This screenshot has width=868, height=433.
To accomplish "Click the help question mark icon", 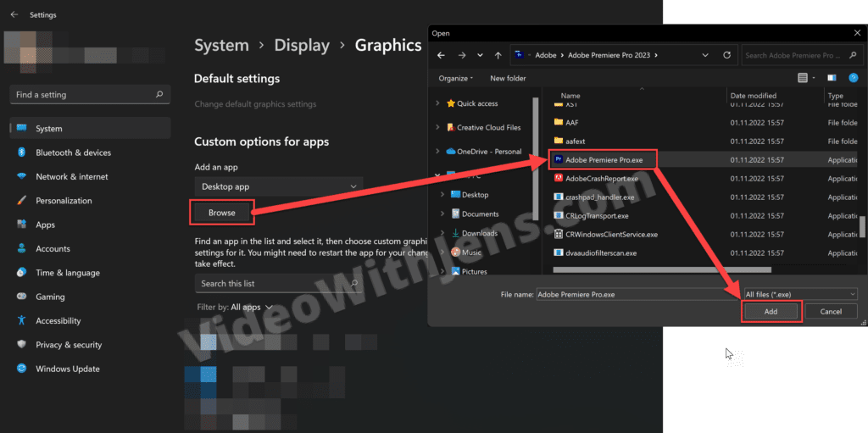I will [853, 78].
